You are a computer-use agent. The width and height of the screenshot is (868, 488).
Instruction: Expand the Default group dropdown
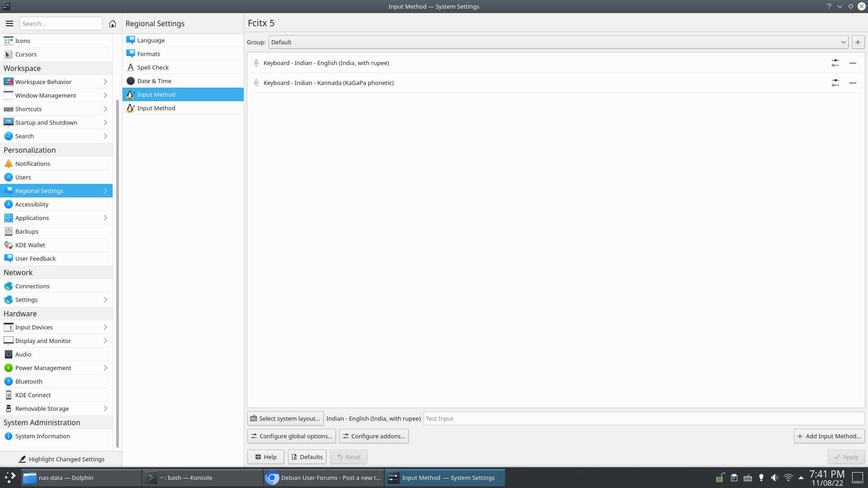click(844, 42)
